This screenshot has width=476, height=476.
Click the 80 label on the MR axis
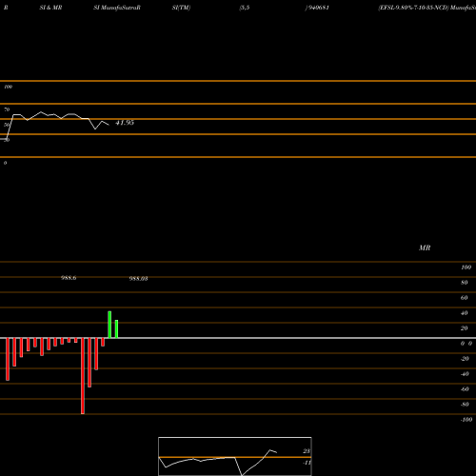(x=465, y=283)
